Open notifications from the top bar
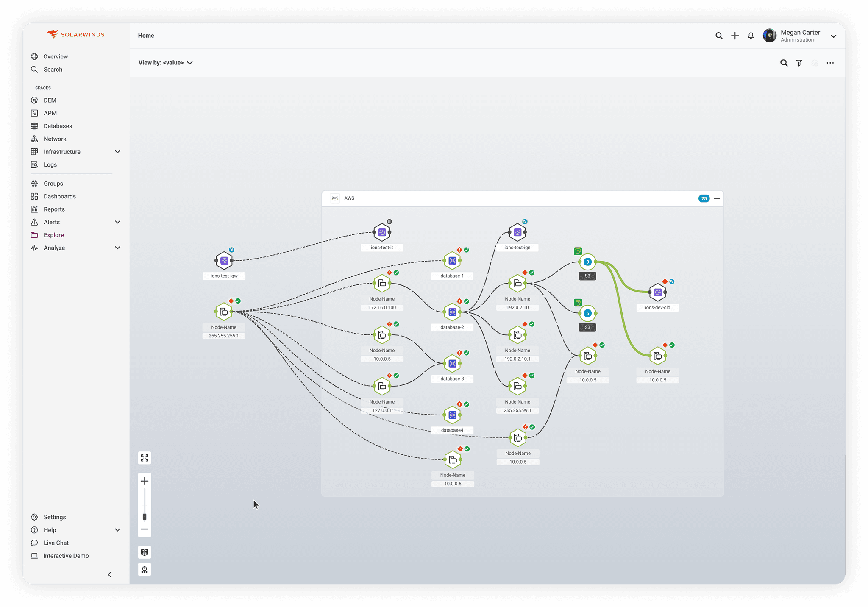Viewport: 868px width, 607px height. tap(750, 36)
